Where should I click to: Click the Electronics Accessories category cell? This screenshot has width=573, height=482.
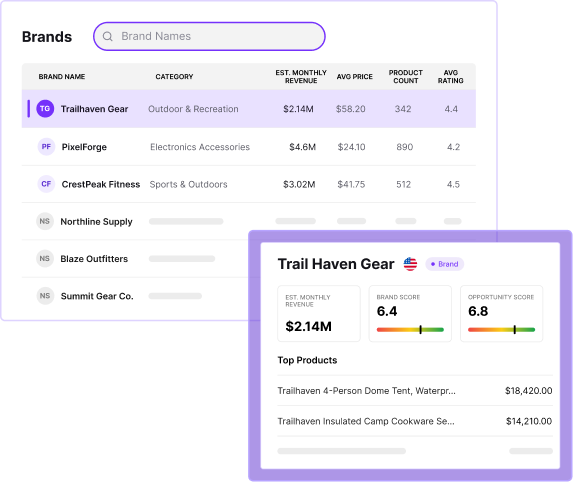(x=200, y=147)
